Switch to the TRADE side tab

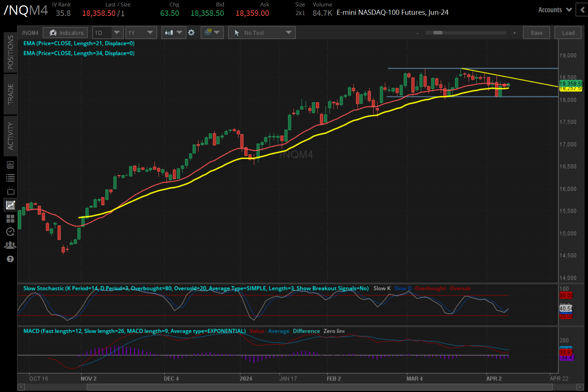tap(10, 94)
